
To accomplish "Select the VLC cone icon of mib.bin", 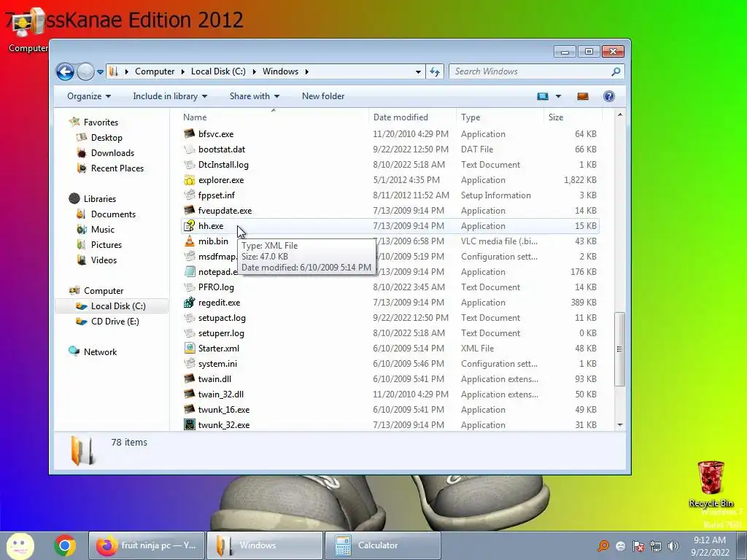I will pyautogui.click(x=190, y=241).
